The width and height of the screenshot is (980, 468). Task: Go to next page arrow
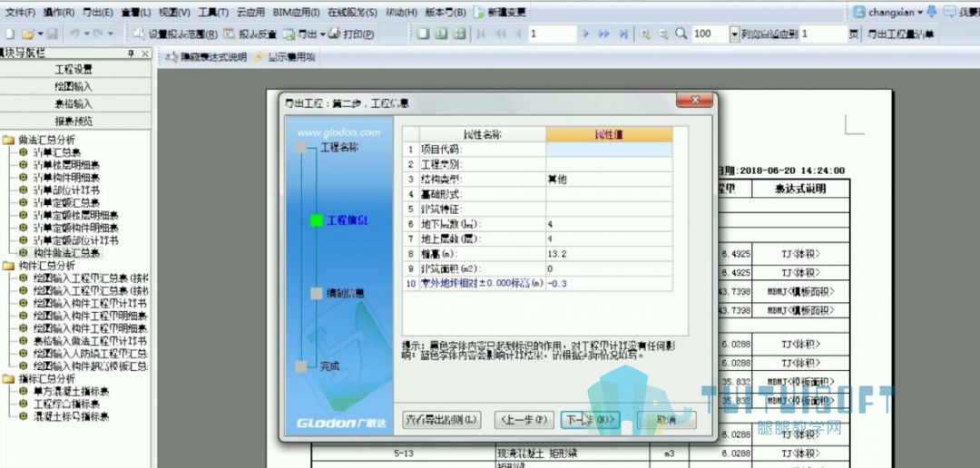pos(585,34)
